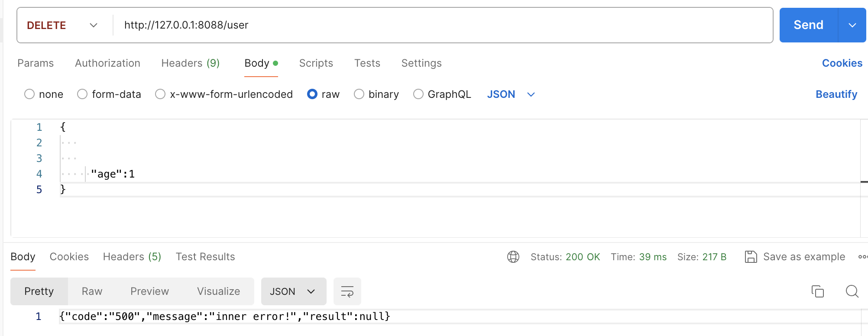868x336 pixels.
Task: Choose the binary body radio option
Action: (x=359, y=94)
